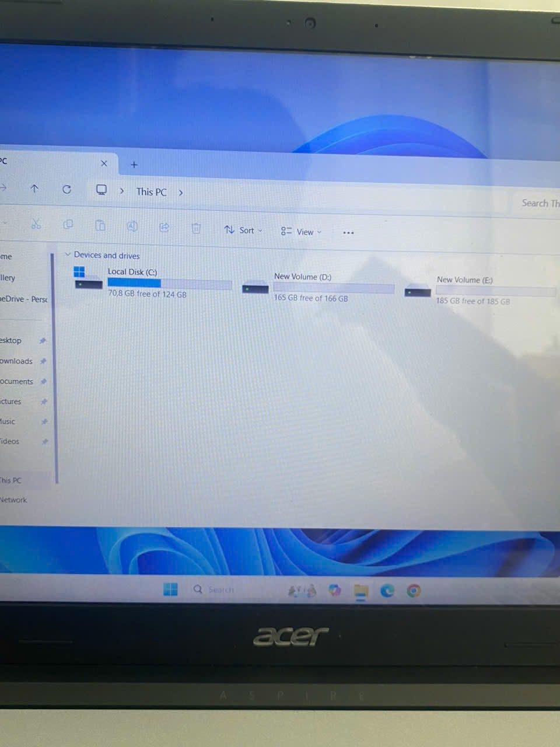Screen dimensions: 560x747
Task: Open Music in the sidebar
Action: coord(8,421)
